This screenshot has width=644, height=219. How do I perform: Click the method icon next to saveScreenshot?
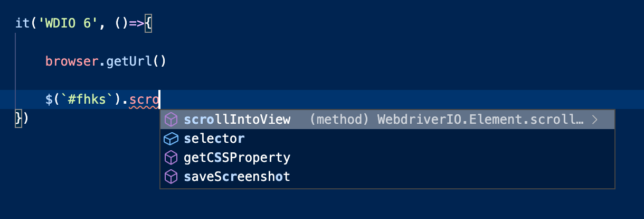coord(171,177)
